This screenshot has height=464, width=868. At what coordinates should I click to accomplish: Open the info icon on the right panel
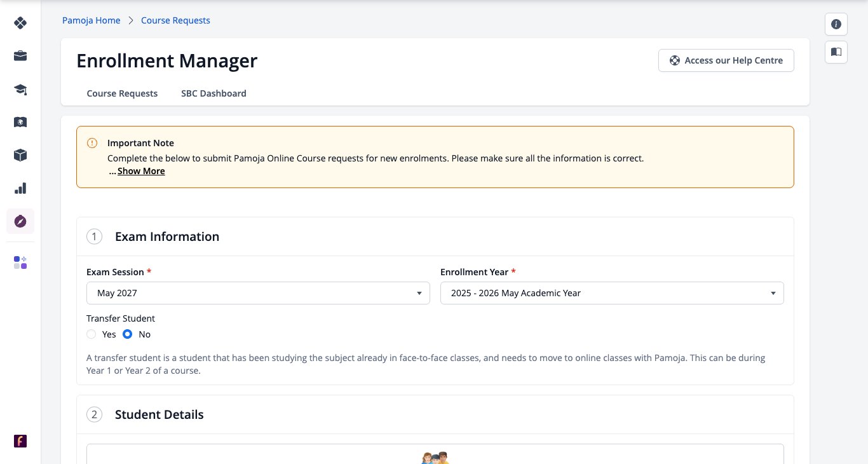pyautogui.click(x=836, y=24)
